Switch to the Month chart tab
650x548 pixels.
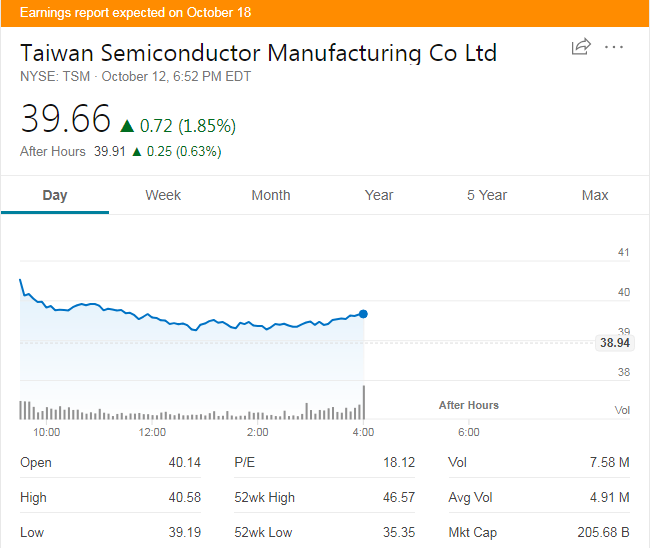pos(271,195)
